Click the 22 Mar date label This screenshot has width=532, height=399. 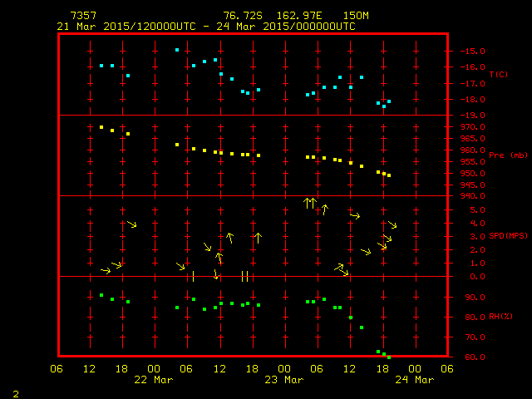coord(154,379)
